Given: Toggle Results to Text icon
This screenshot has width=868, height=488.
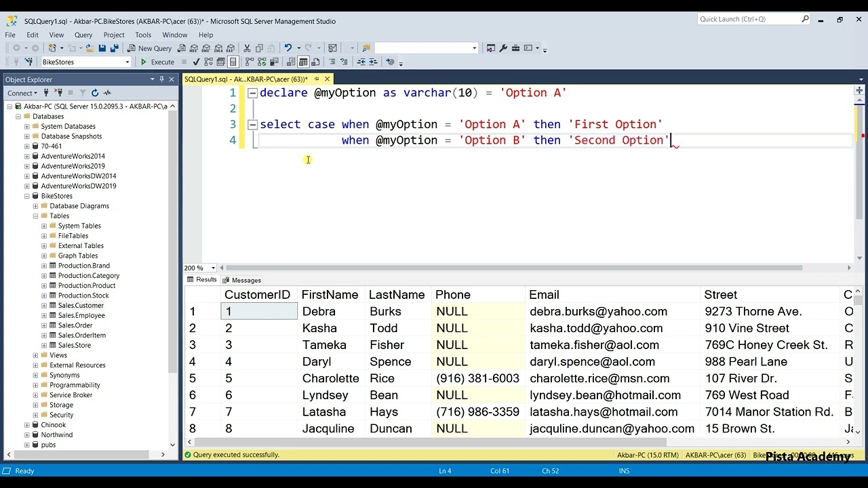Looking at the screenshot, I should 291,62.
